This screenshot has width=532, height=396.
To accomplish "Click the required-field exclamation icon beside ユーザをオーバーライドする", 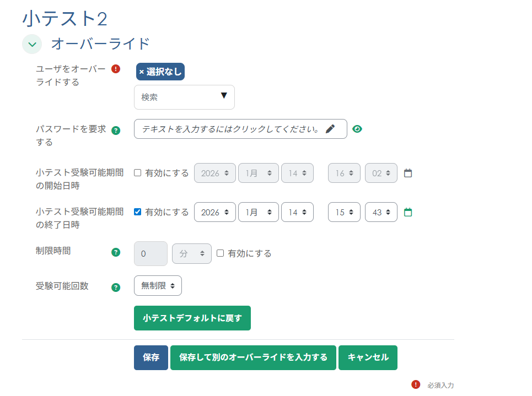I will coord(115,68).
